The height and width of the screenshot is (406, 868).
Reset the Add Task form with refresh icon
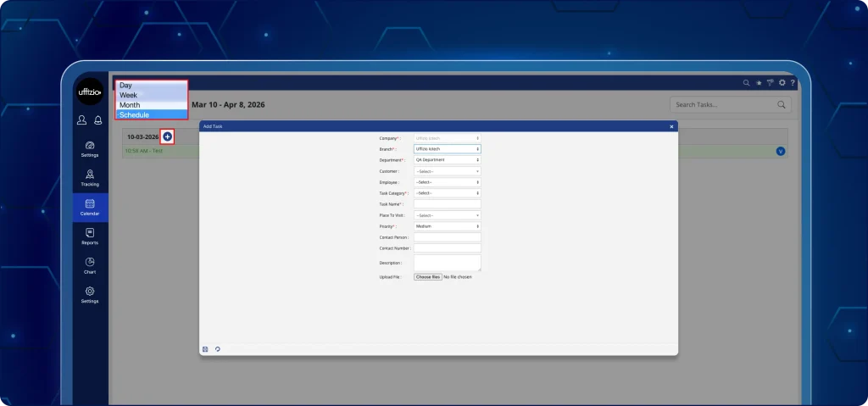pyautogui.click(x=218, y=349)
